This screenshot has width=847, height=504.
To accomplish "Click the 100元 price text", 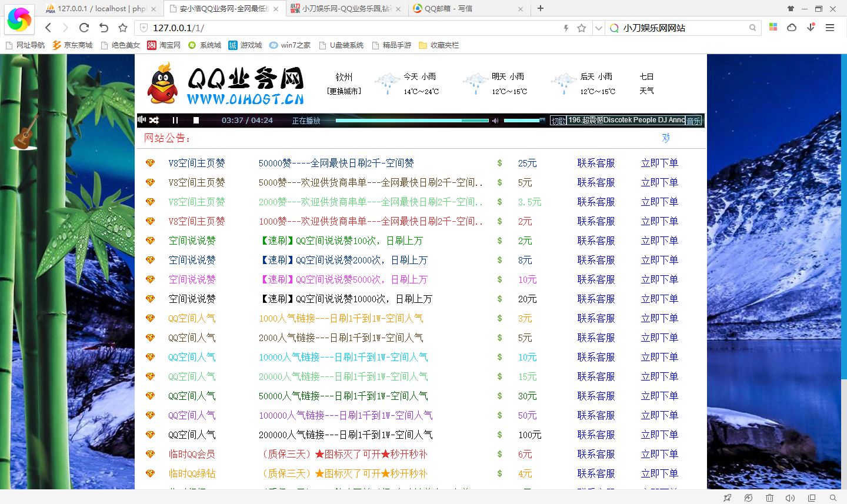I will tap(529, 435).
